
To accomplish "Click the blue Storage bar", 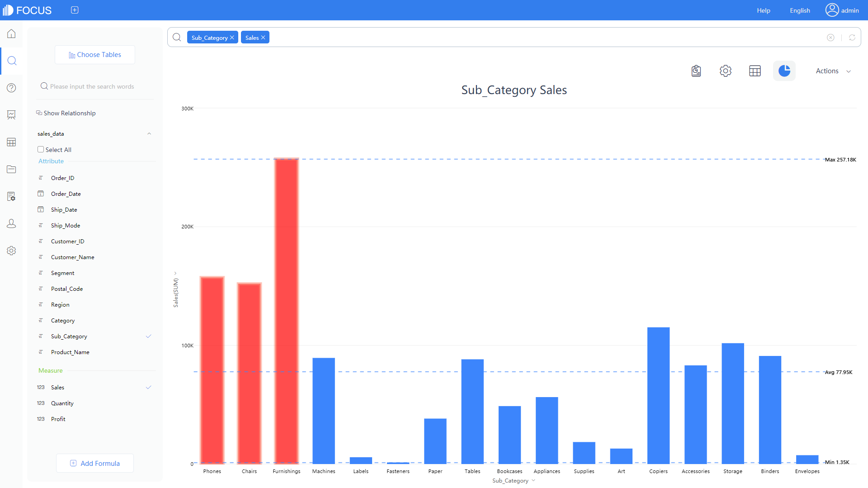I will 733,403.
